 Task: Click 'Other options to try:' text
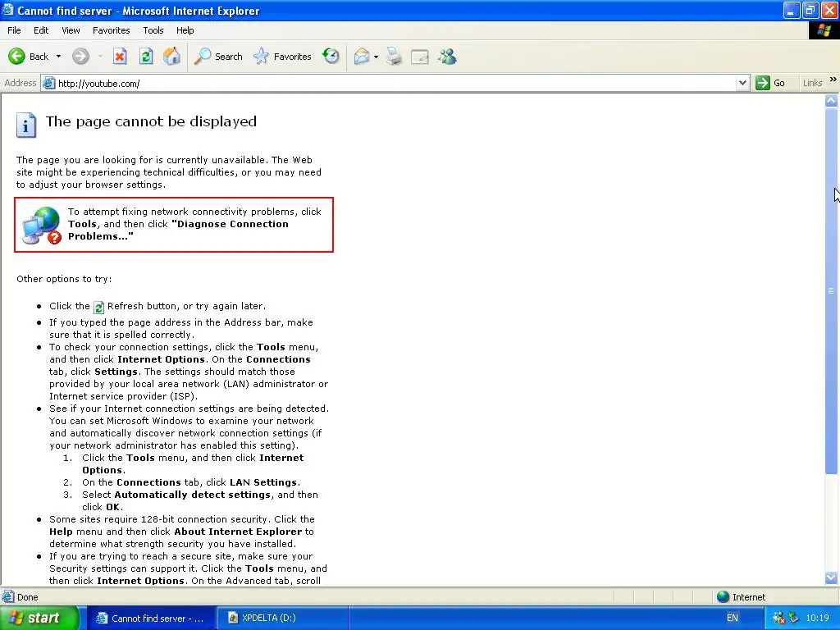(64, 279)
